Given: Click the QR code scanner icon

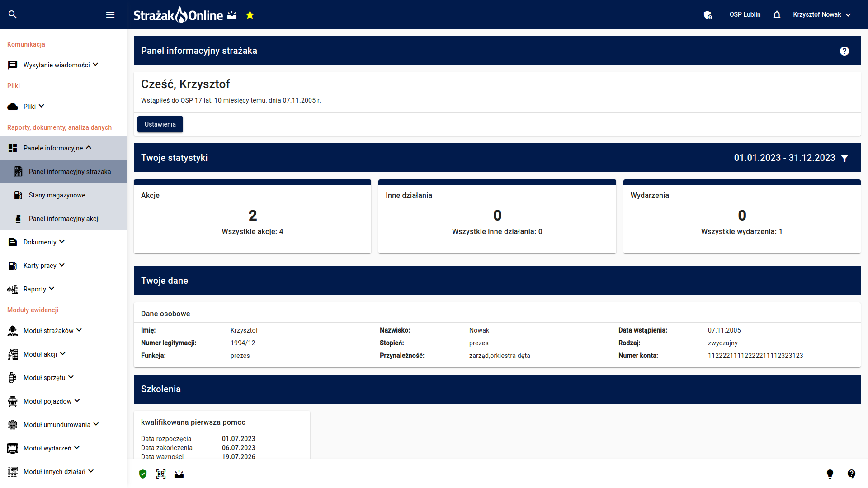Looking at the screenshot, I should point(161,474).
